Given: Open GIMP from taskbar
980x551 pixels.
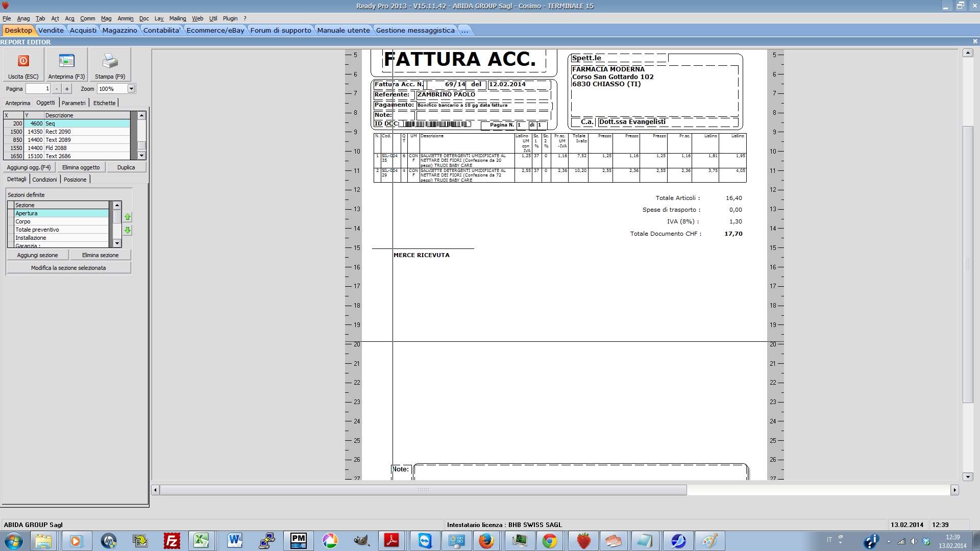Looking at the screenshot, I should pos(361,541).
